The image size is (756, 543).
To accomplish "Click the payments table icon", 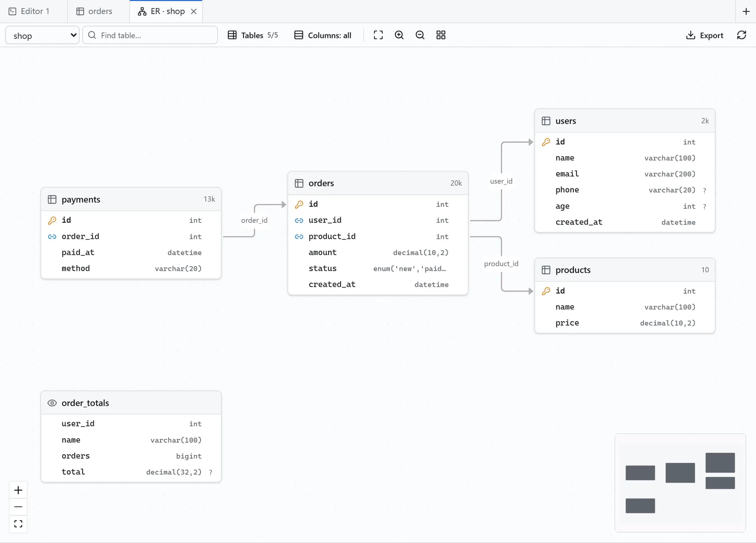I will [x=52, y=200].
